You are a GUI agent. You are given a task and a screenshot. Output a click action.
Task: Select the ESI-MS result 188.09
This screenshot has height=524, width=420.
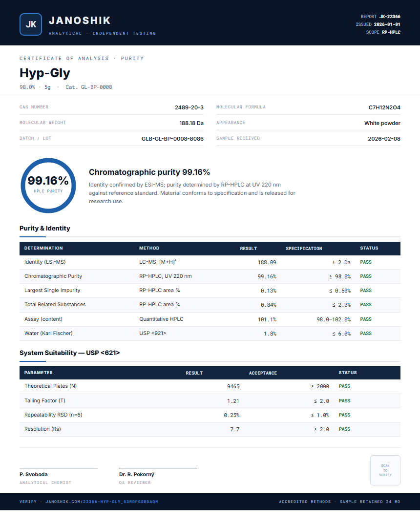267,262
